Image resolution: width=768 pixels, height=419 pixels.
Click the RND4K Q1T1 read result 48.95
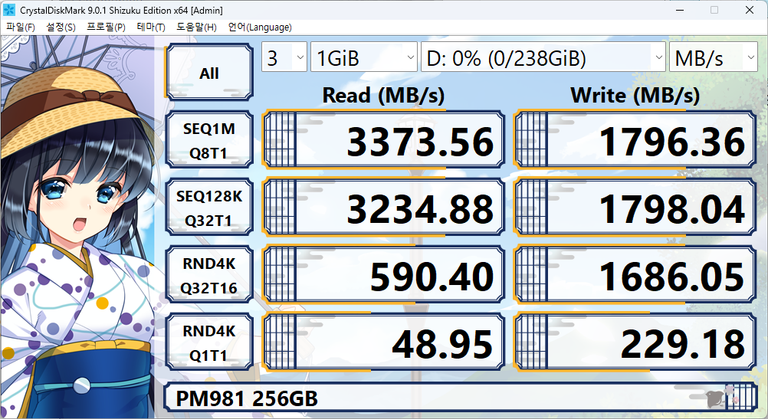click(x=384, y=343)
